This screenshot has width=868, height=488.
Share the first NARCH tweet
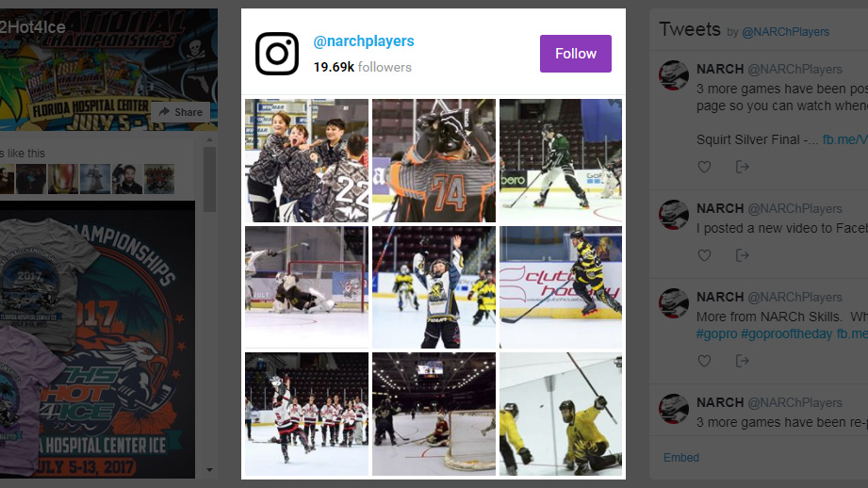[x=743, y=167]
